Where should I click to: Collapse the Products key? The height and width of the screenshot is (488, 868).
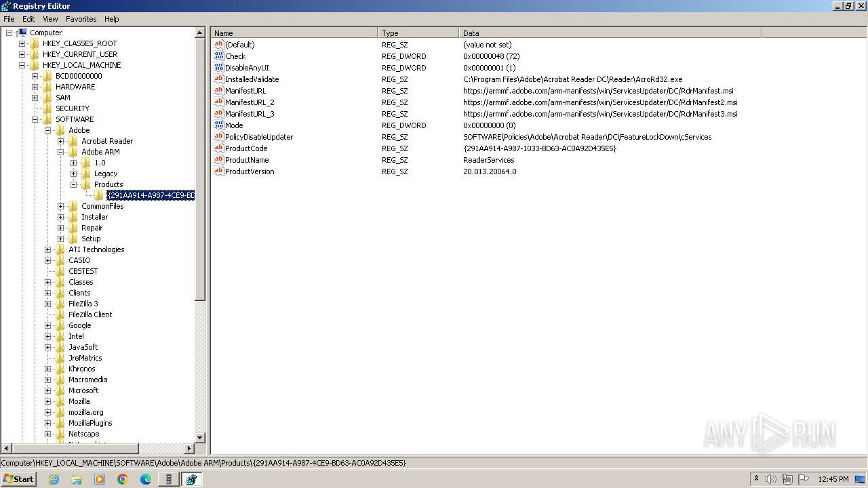click(74, 184)
